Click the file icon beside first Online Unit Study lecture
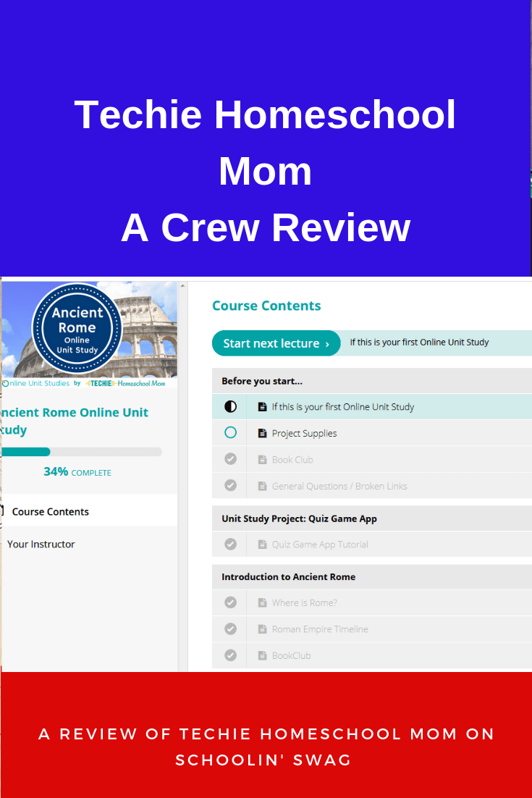 click(262, 407)
